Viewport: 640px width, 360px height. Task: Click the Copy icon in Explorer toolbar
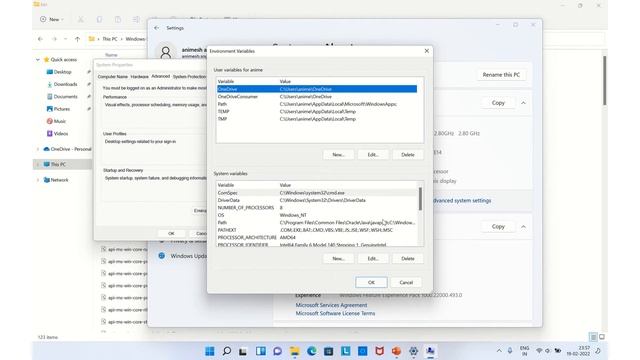(x=99, y=19)
